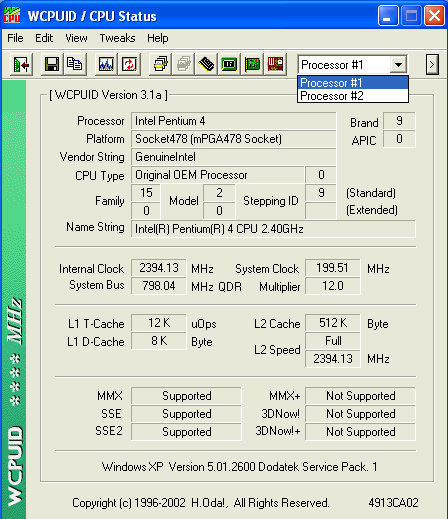This screenshot has width=448, height=519.
Task: Click the L2 Speed value 'Full'
Action: point(333,341)
